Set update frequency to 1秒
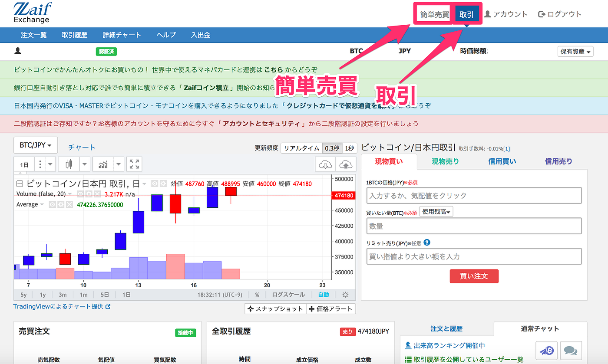 (x=349, y=148)
